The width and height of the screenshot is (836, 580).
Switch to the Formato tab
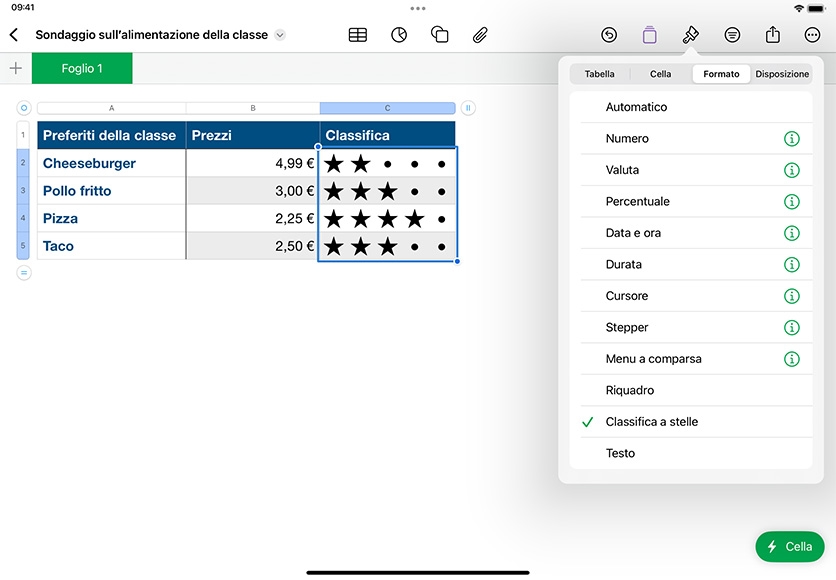[721, 74]
